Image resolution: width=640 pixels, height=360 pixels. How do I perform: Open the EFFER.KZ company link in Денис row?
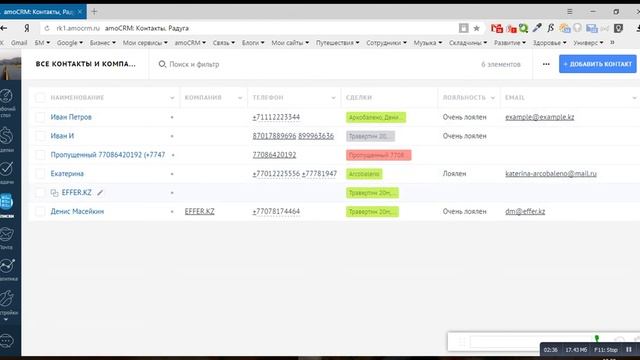point(200,211)
